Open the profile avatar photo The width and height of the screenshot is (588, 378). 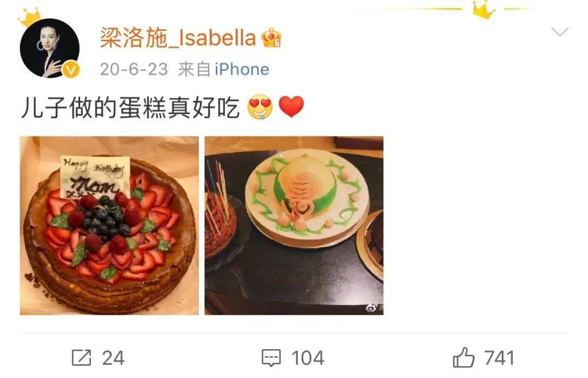[50, 48]
